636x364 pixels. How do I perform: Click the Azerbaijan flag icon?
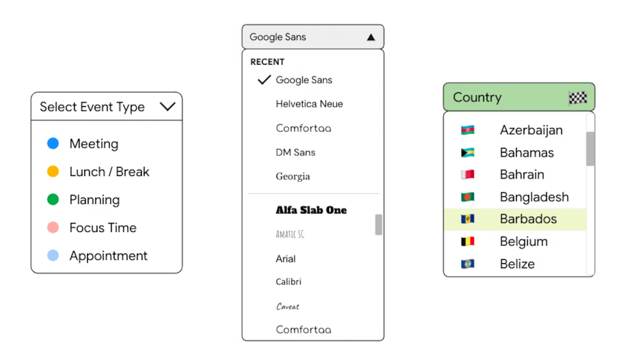click(x=468, y=130)
